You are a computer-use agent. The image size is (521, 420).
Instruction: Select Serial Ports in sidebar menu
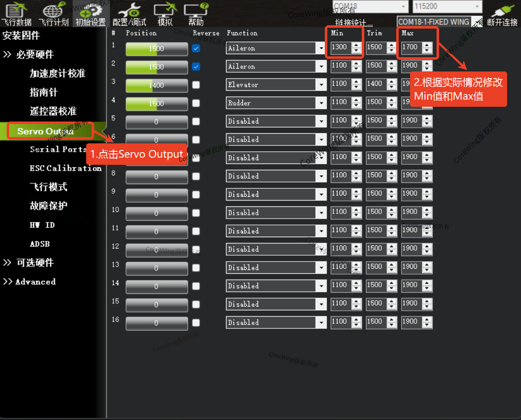pyautogui.click(x=58, y=149)
